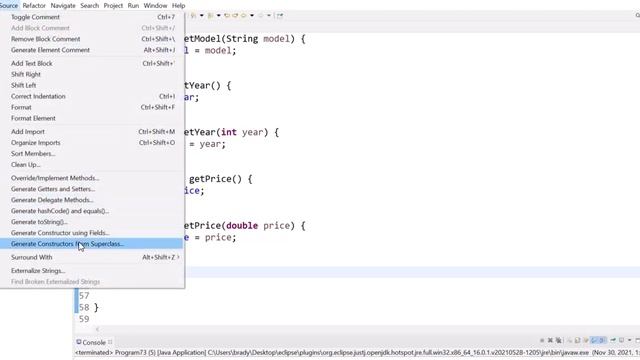Open the Run menu
Viewport: 640px width, 360px height.
(x=133, y=6)
